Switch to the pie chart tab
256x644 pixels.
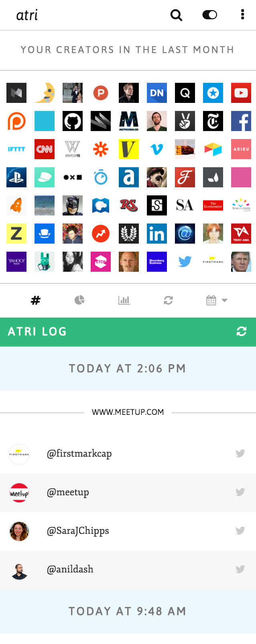(x=79, y=300)
